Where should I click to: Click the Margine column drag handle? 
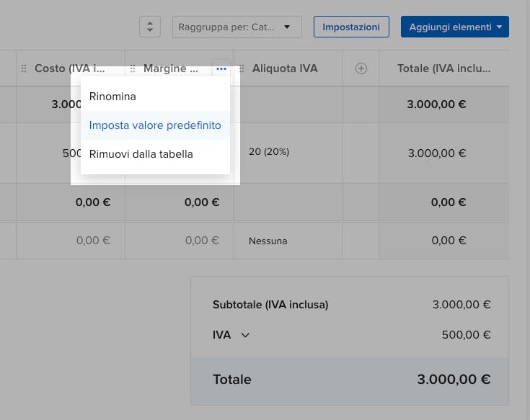pos(133,68)
